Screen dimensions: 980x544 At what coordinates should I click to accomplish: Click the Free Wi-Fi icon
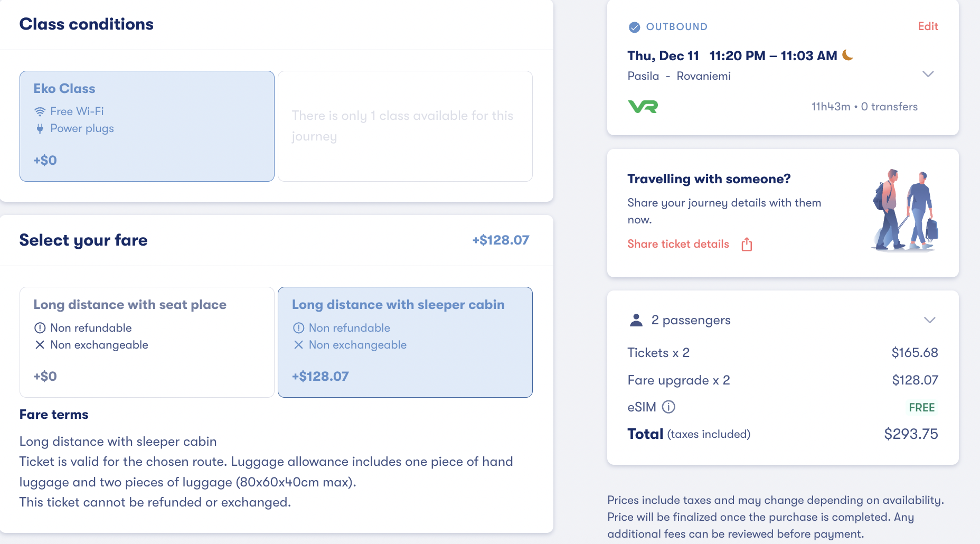40,111
